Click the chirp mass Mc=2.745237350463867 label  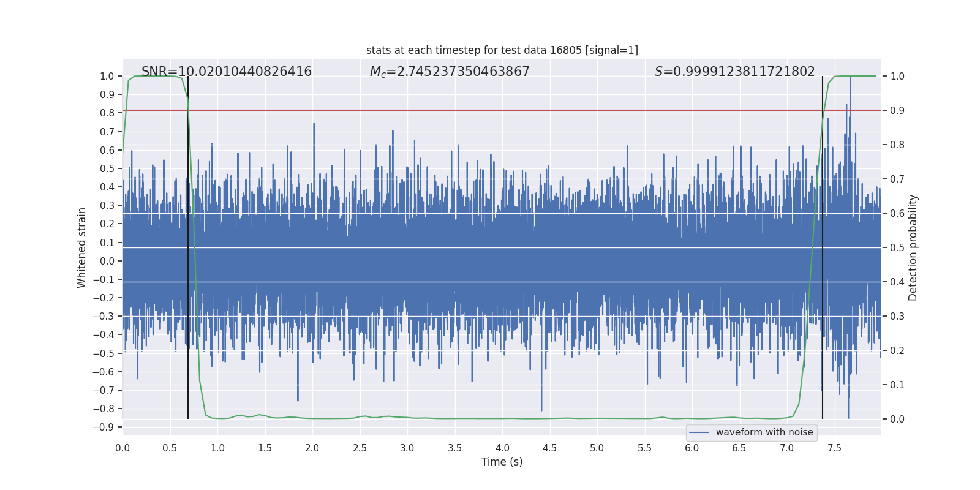point(450,72)
